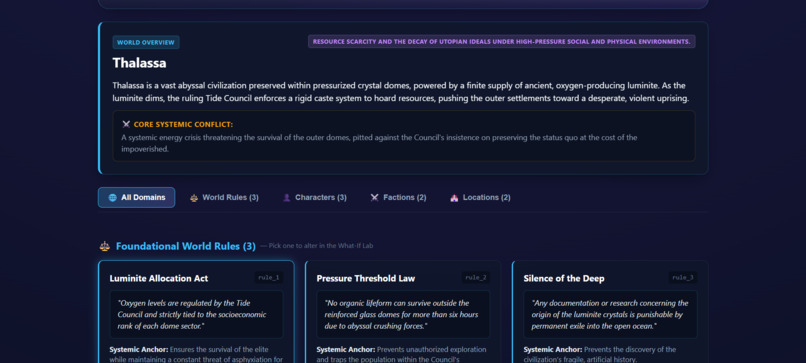Click the scales icon by Foundational World Rules

click(105, 246)
